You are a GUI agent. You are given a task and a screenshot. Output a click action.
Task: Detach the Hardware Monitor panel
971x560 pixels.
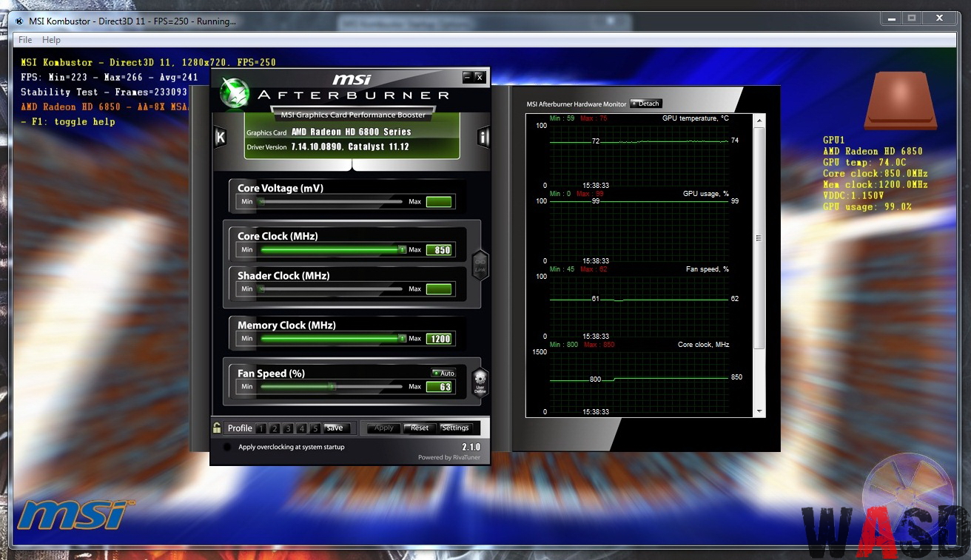pos(645,104)
